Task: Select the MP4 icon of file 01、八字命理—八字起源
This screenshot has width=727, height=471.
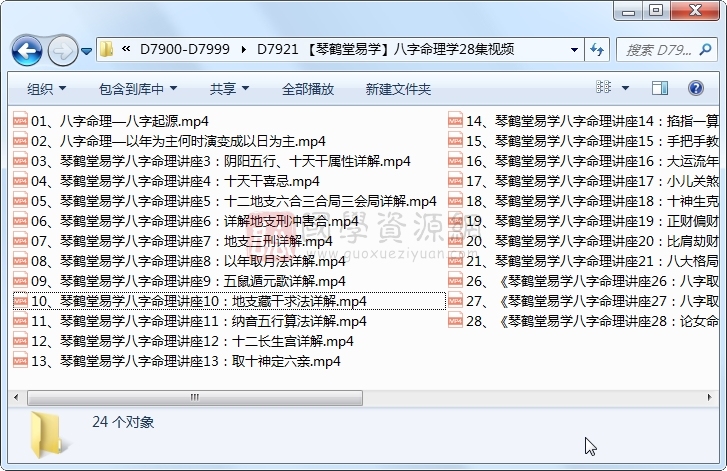Action: [x=20, y=121]
